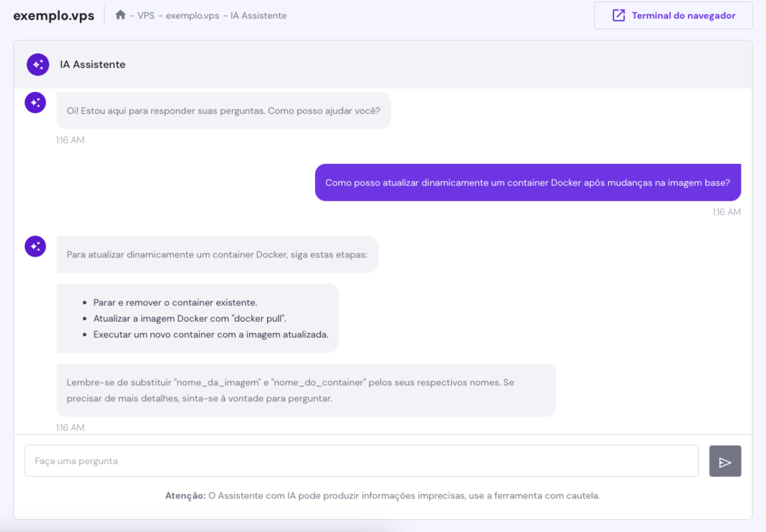Viewport: 766px width, 532px height.
Task: Select the sparkle avatar next to the greeting message
Action: click(35, 103)
